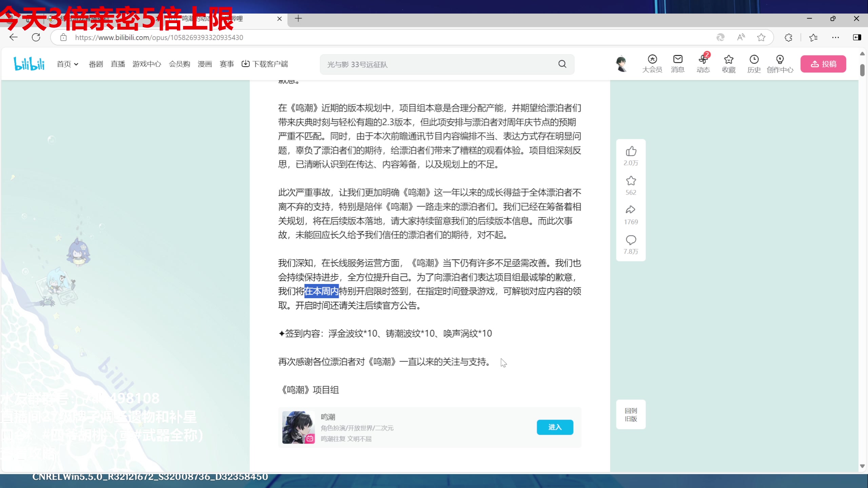Go back with browser back arrow
Screen dimensions: 868x488
(x=14, y=37)
